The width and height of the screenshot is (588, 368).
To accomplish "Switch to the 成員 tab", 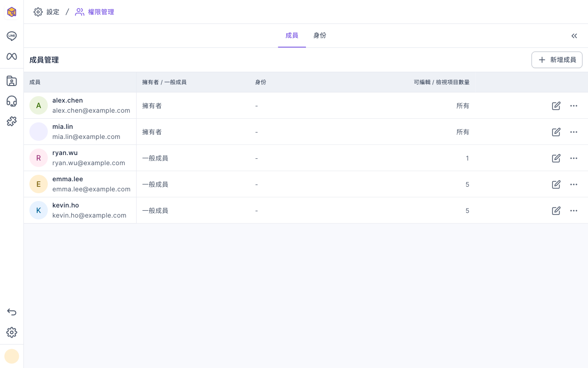I will pyautogui.click(x=292, y=35).
